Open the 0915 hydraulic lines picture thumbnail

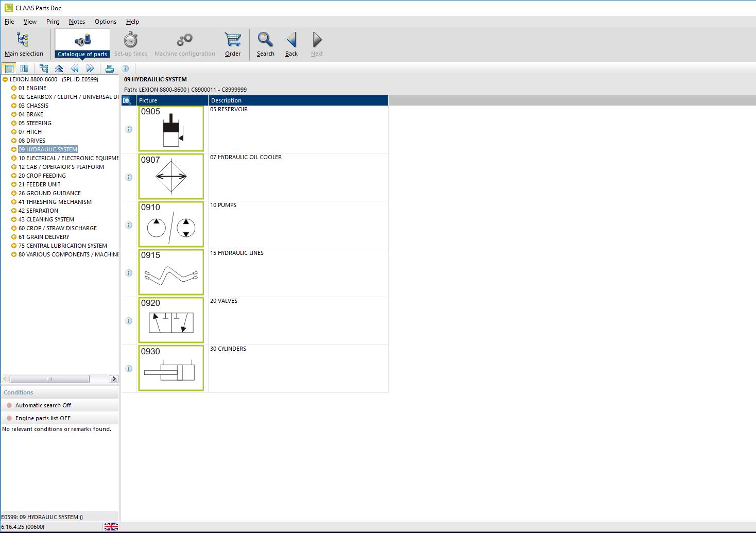[x=171, y=272]
